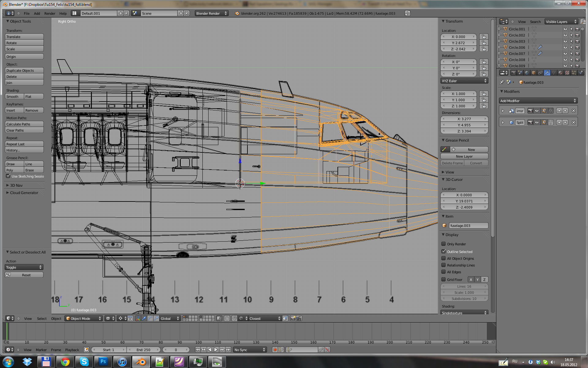The image size is (588, 368).
Task: Uncheck Use Sketching Sessions
Action: (8, 176)
